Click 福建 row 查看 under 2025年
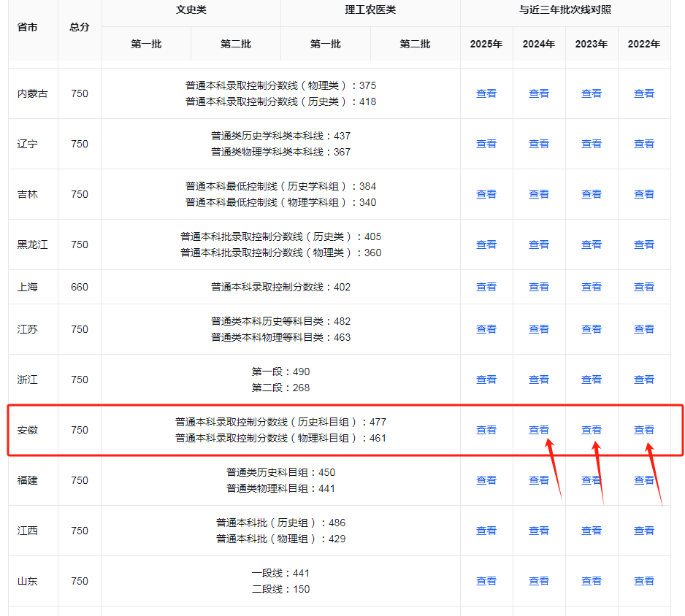 pyautogui.click(x=486, y=480)
